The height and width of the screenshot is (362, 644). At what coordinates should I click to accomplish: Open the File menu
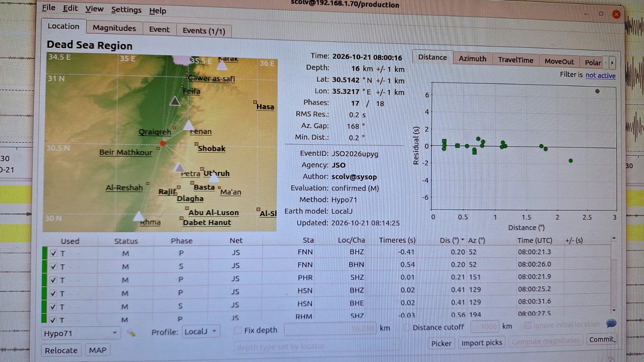48,7
